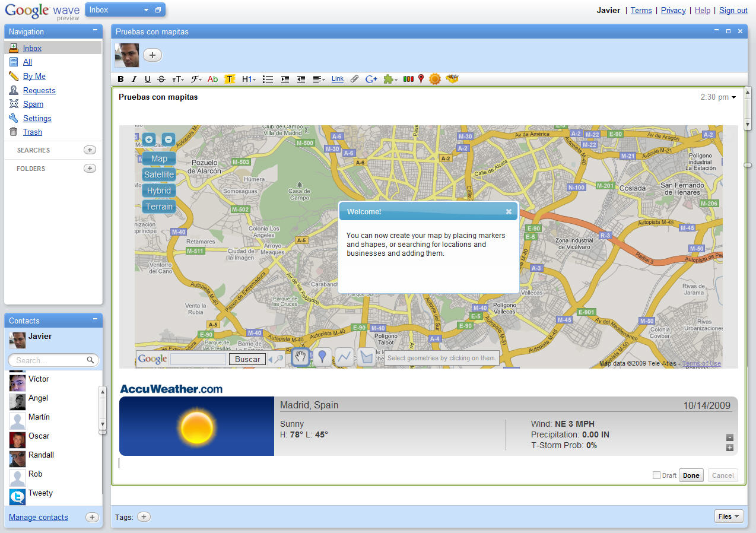Image resolution: width=756 pixels, height=533 pixels.
Task: Open Settings in navigation
Action: pos(37,118)
